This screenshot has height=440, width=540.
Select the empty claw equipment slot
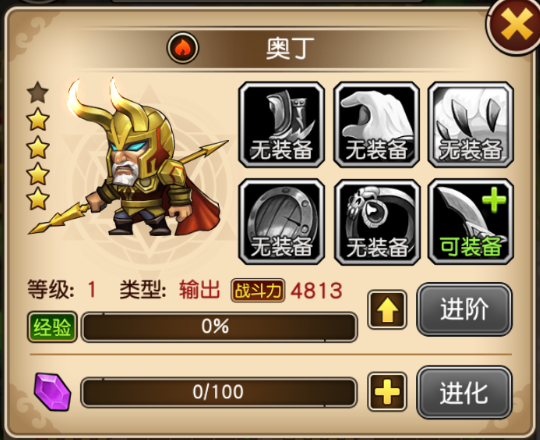click(470, 125)
